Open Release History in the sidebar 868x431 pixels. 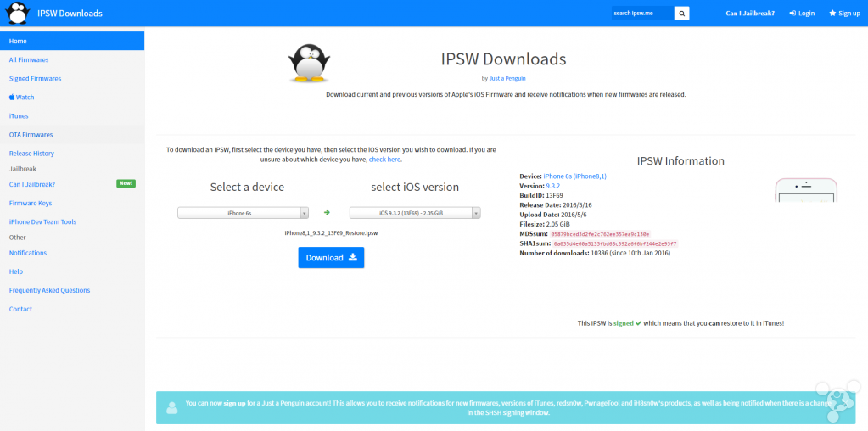click(72, 154)
